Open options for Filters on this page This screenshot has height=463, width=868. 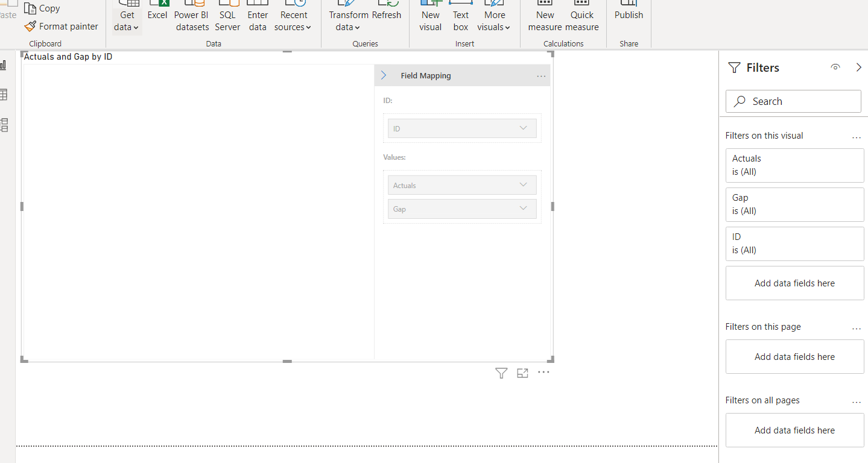(x=857, y=329)
